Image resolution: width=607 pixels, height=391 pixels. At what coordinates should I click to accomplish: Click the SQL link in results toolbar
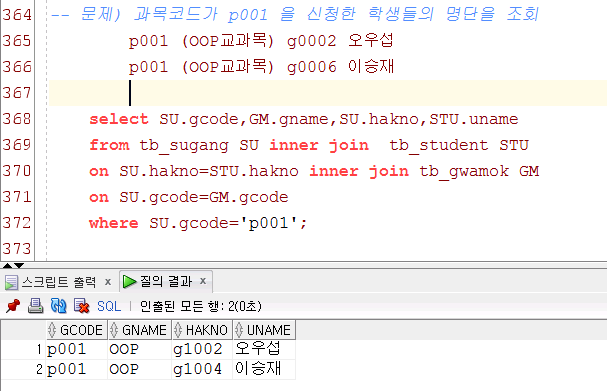coord(109,306)
